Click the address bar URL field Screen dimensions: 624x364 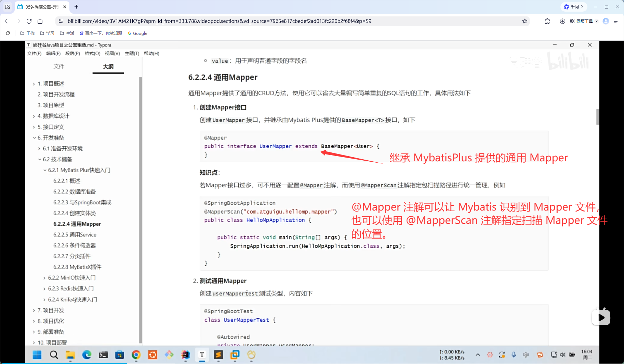click(x=292, y=21)
